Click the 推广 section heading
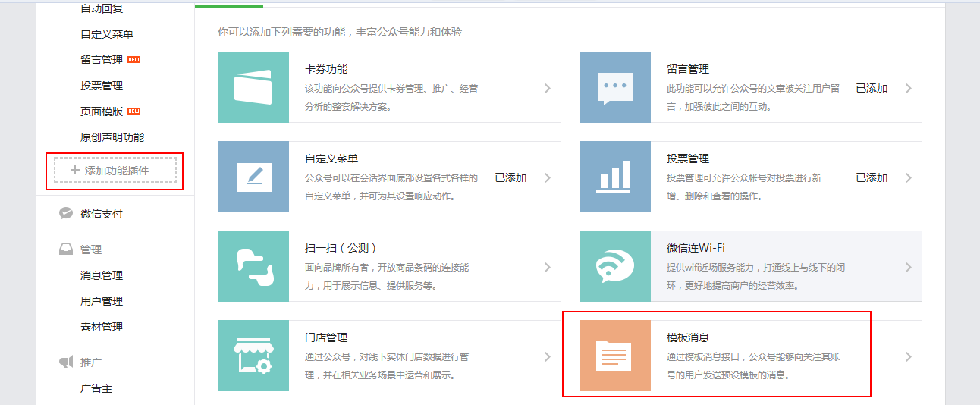 click(91, 363)
